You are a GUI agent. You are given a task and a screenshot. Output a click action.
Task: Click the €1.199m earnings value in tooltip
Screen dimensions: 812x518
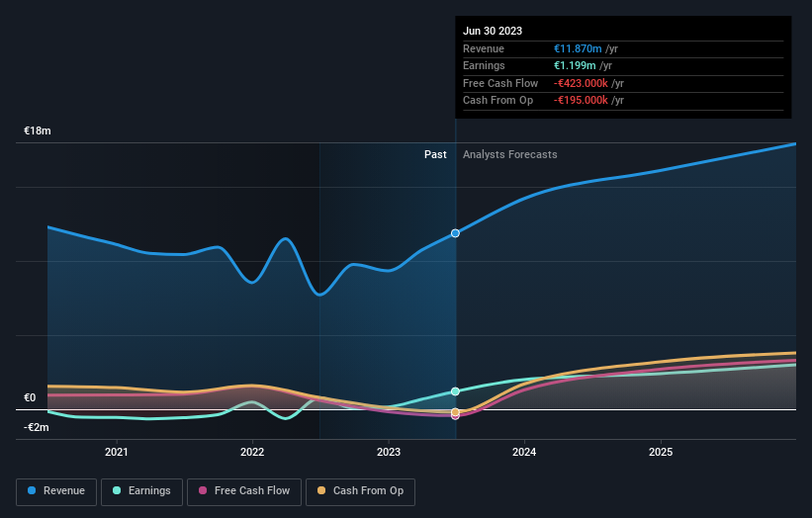pos(575,65)
